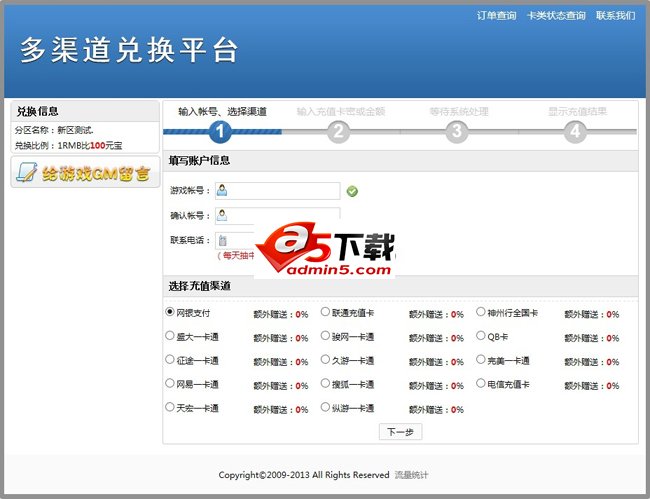Image resolution: width=650 pixels, height=499 pixels.
Task: Click the 等待系统处理 step label
Action: (x=459, y=111)
